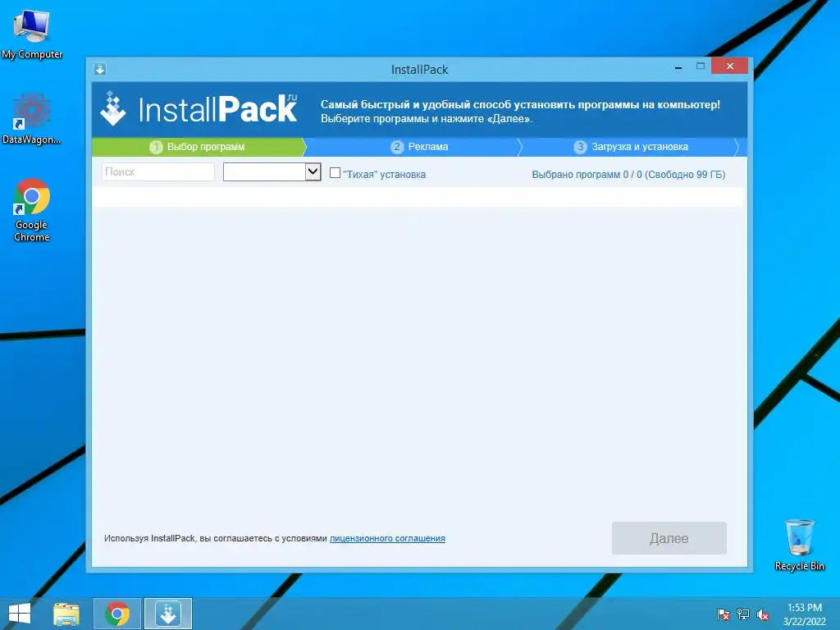Click the Поиск search field
The image size is (840, 630).
point(158,172)
